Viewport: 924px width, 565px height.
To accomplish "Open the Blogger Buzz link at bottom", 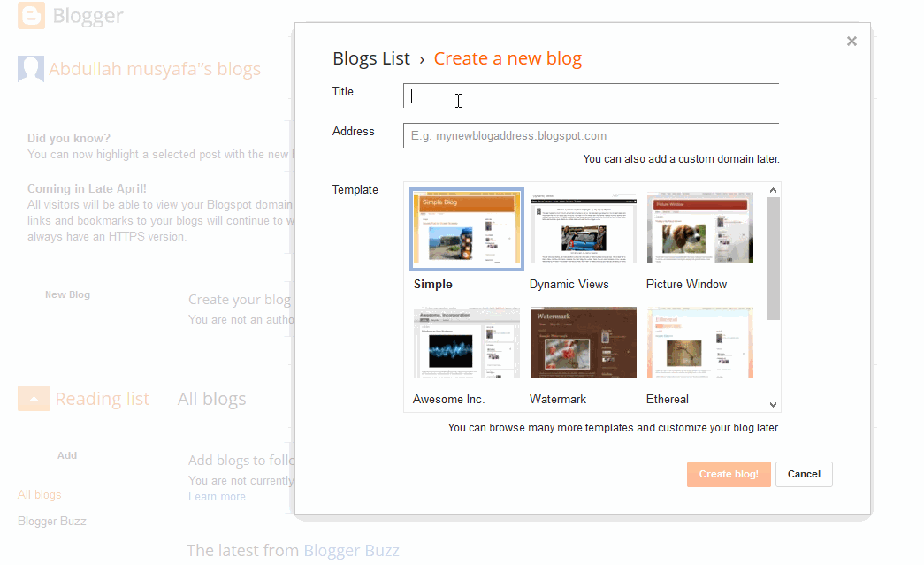I will pyautogui.click(x=351, y=550).
